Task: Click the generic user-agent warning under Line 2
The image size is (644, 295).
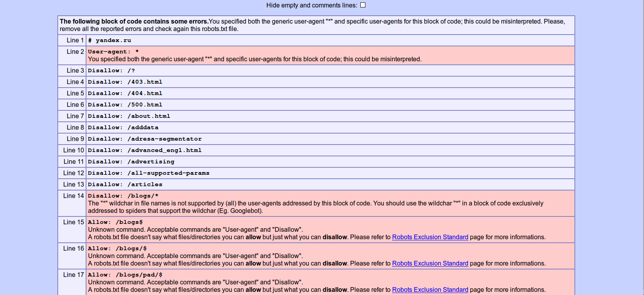Action: [255, 59]
